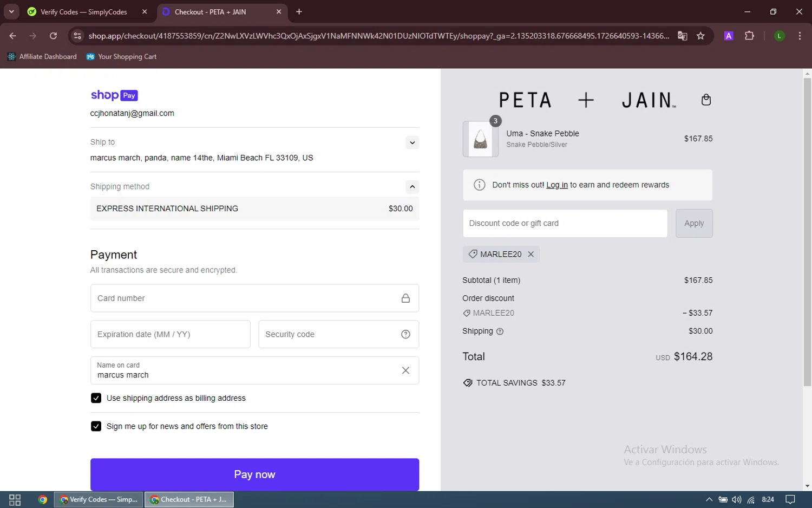Click the forward navigation arrow
The width and height of the screenshot is (812, 508).
[33, 36]
